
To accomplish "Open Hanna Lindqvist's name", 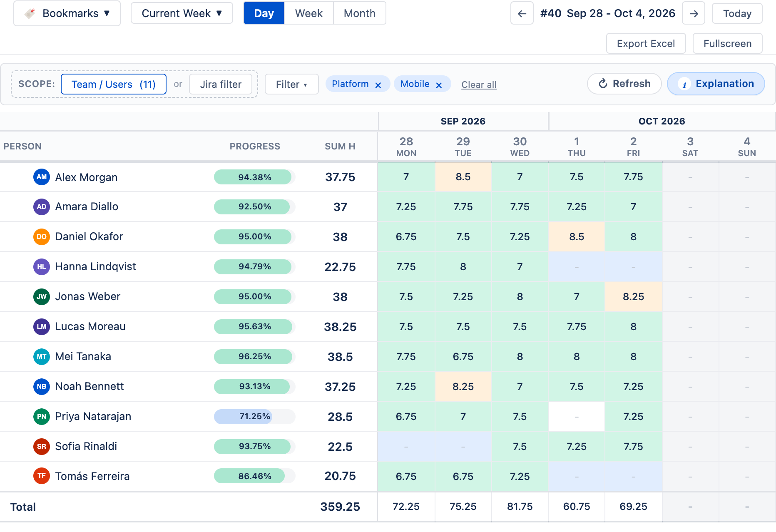I will click(95, 267).
